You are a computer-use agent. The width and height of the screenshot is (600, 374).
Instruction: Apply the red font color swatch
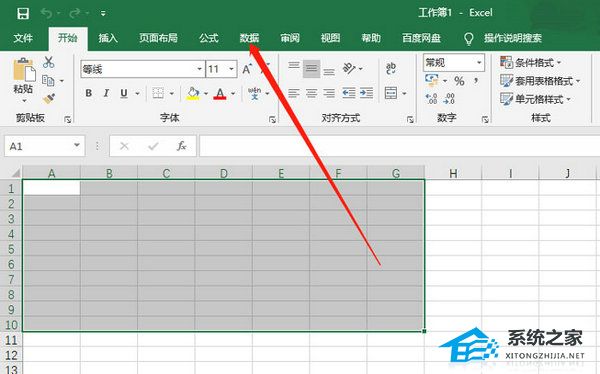click(220, 93)
